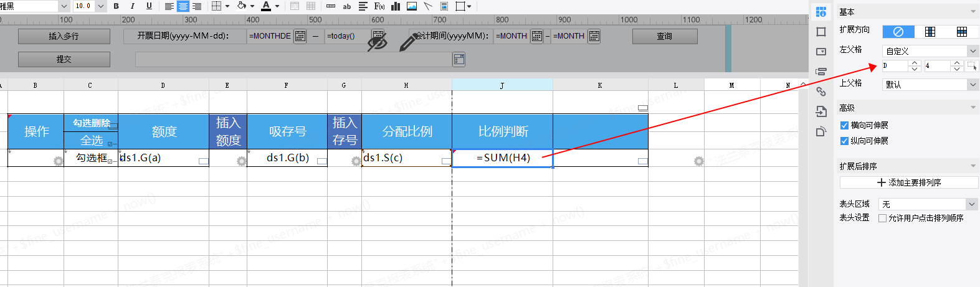Toggle 横向可伸展 checkbox
Viewport: 980px width, 287px height.
[844, 125]
